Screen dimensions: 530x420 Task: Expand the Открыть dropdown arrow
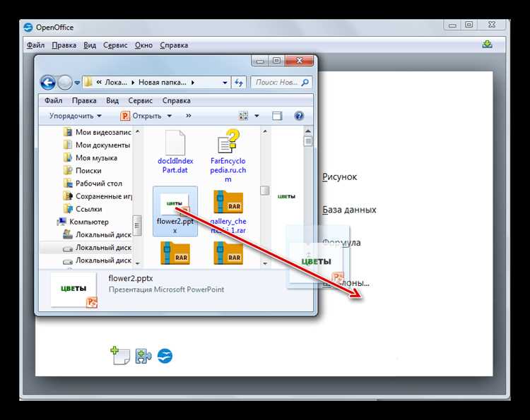pos(170,116)
